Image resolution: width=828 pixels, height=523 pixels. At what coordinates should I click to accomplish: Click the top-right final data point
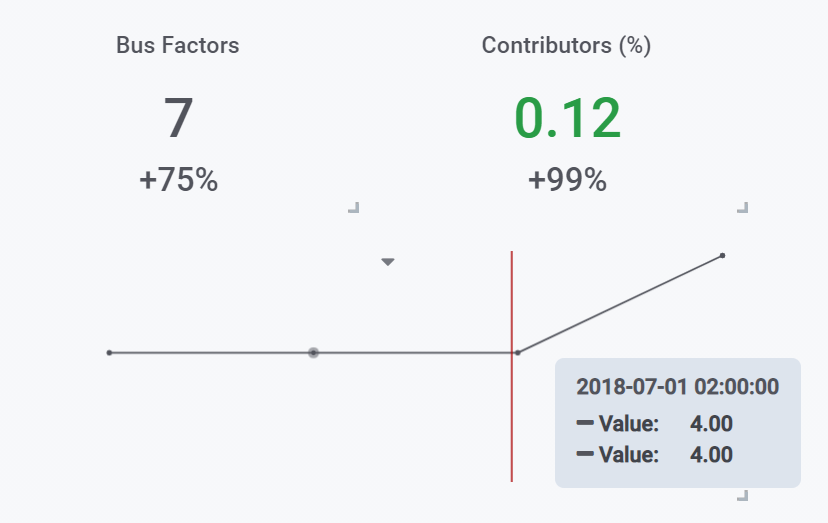[x=722, y=256]
